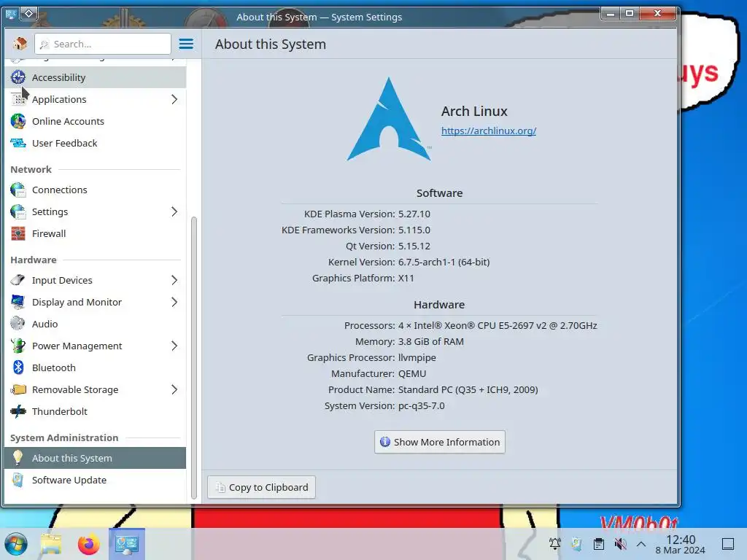Click the KDE Frameworks Version 5.115.0 value

414,230
